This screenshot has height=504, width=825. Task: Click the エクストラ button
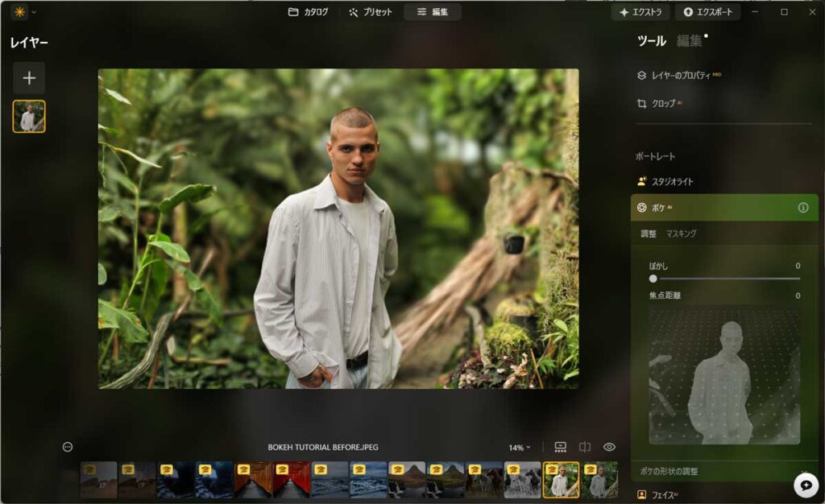[x=641, y=12]
